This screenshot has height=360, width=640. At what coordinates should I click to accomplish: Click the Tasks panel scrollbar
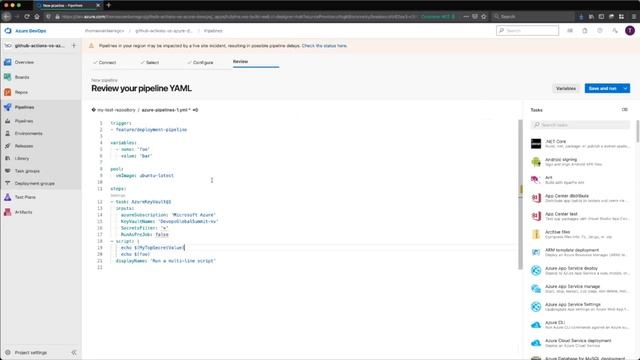(x=638, y=131)
